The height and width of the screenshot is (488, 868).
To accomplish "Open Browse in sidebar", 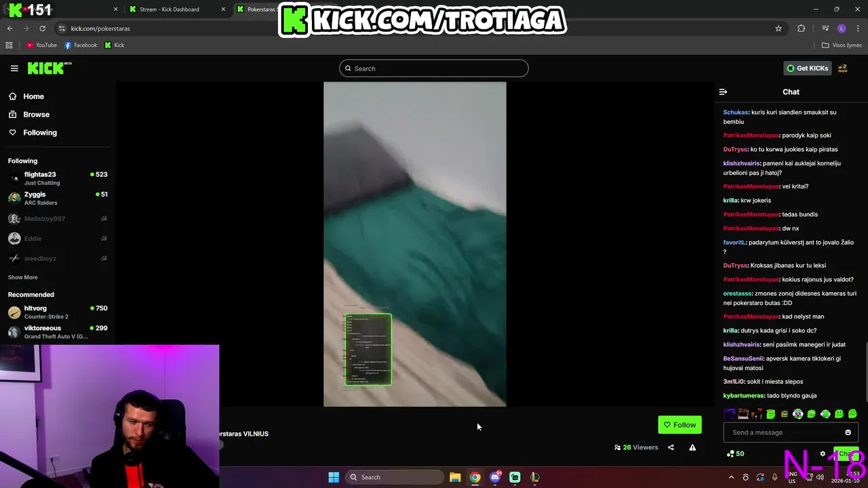I will click(30, 115).
